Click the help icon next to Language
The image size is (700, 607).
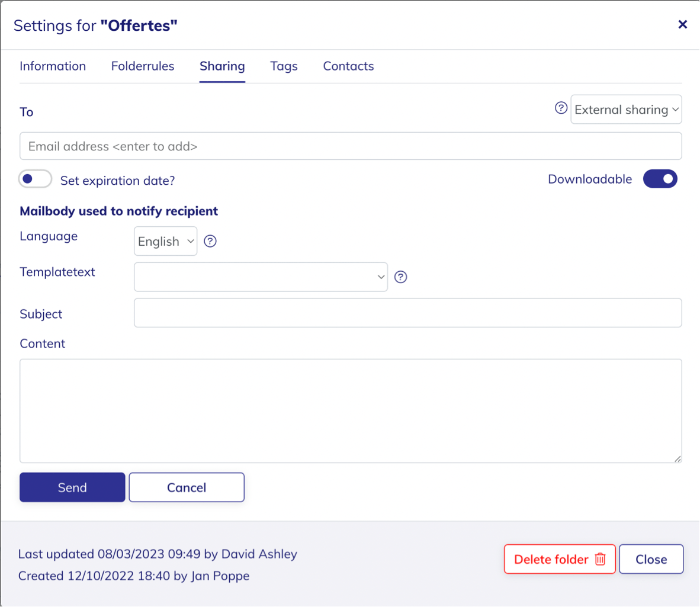click(x=210, y=241)
